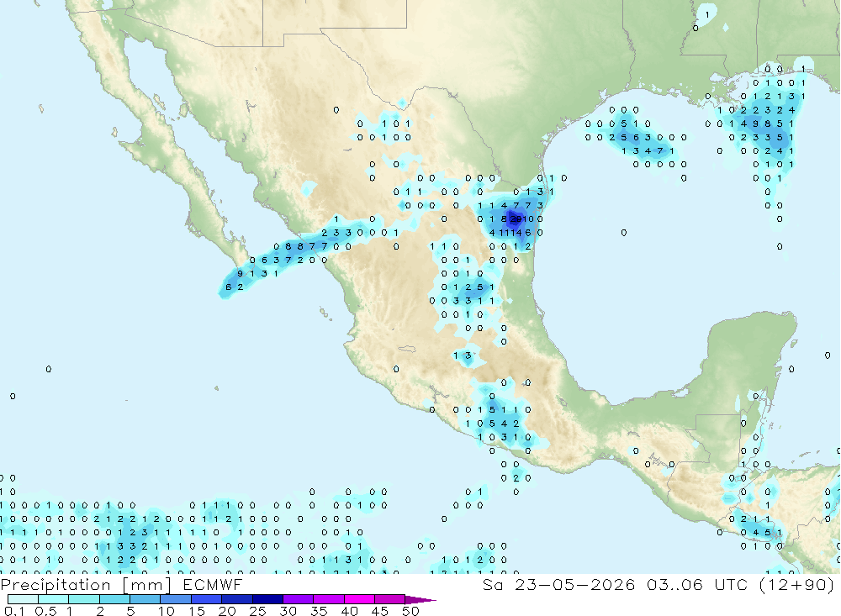
Task: Click the legend label '50'
Action: tap(410, 611)
